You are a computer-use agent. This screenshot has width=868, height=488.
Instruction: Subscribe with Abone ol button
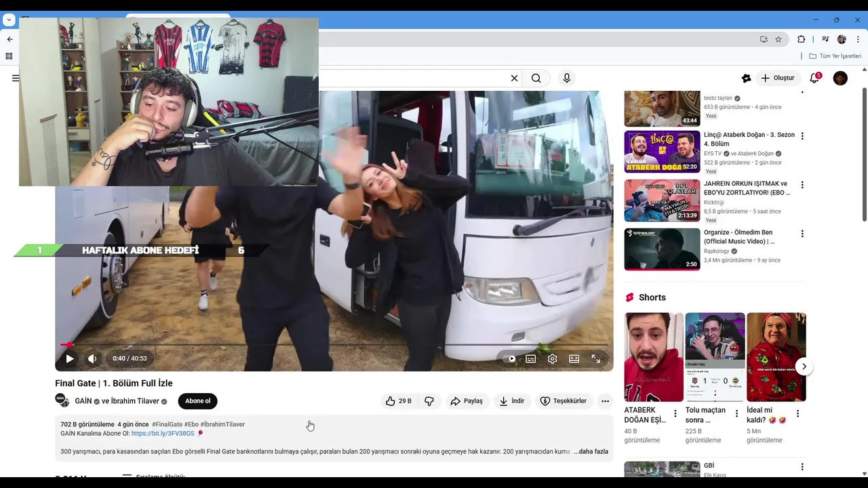198,401
